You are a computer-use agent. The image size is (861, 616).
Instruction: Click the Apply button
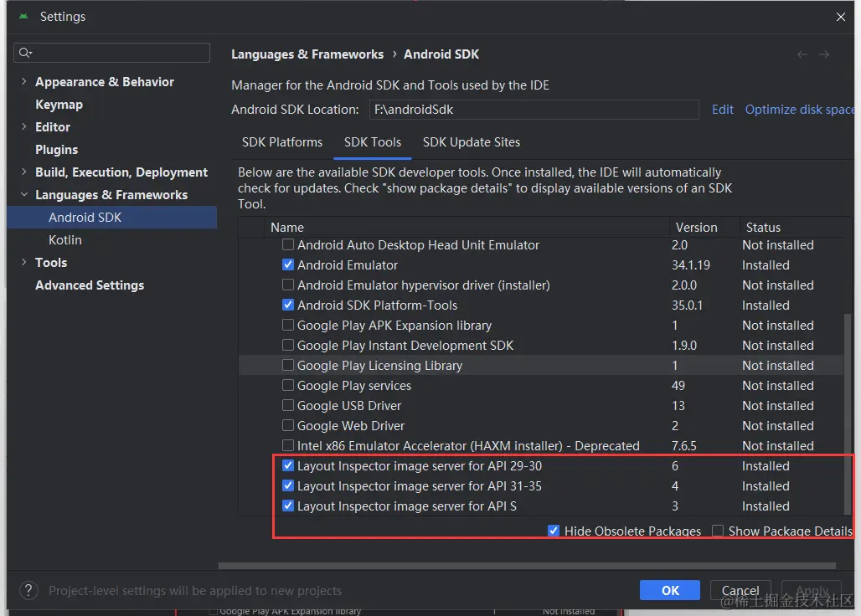[812, 590]
